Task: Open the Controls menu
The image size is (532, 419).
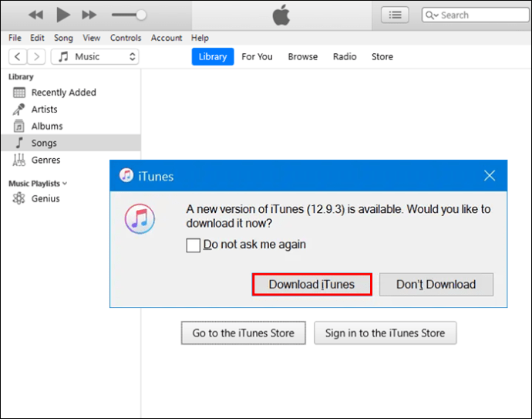Action: click(126, 38)
